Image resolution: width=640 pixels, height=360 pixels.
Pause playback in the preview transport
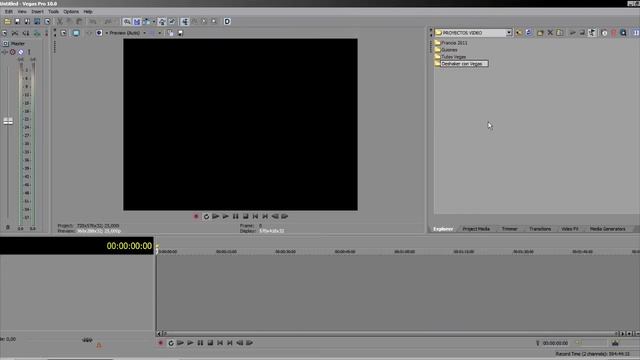236,216
